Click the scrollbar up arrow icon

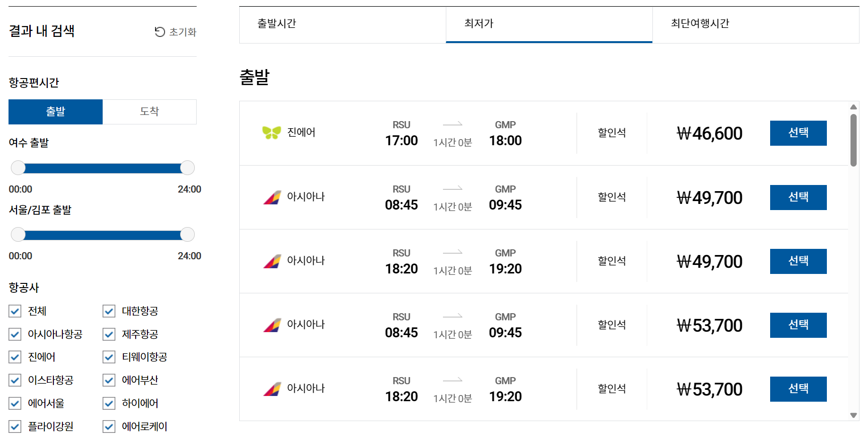(854, 107)
